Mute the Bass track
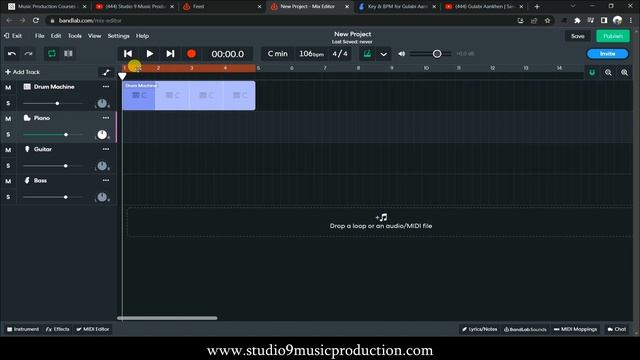Image resolution: width=640 pixels, height=360 pixels. point(8,181)
